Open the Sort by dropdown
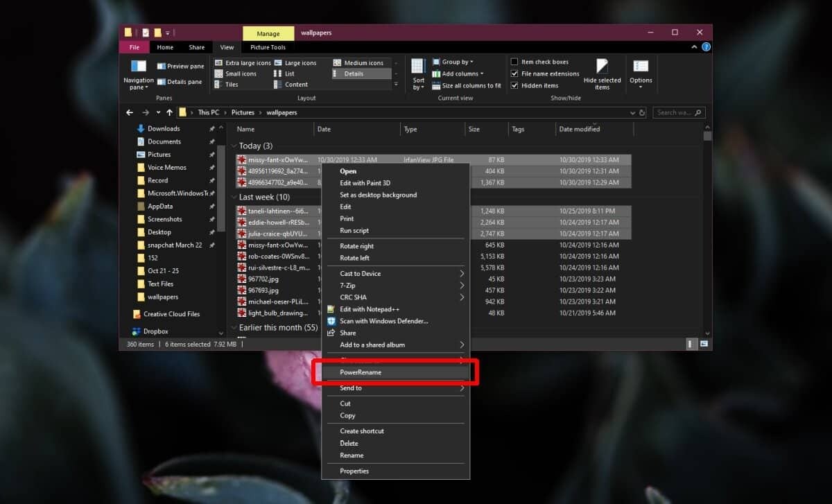The width and height of the screenshot is (832, 504). coord(417,73)
